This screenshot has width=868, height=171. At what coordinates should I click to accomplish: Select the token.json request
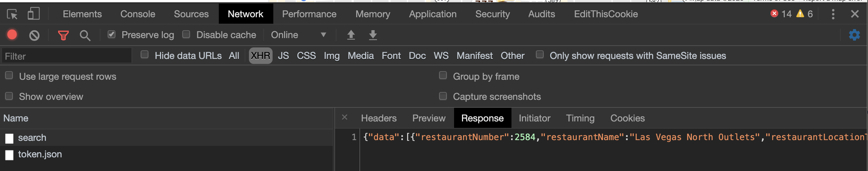[40, 154]
